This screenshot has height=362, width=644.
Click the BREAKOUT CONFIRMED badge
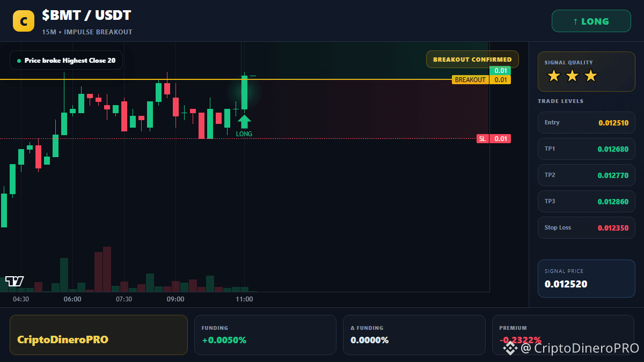(472, 60)
